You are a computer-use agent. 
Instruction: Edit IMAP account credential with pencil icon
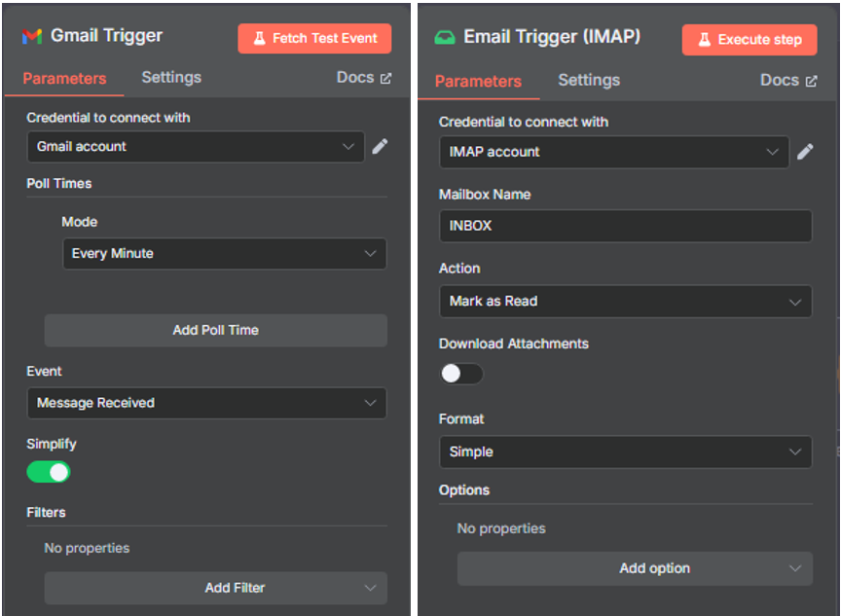(805, 152)
